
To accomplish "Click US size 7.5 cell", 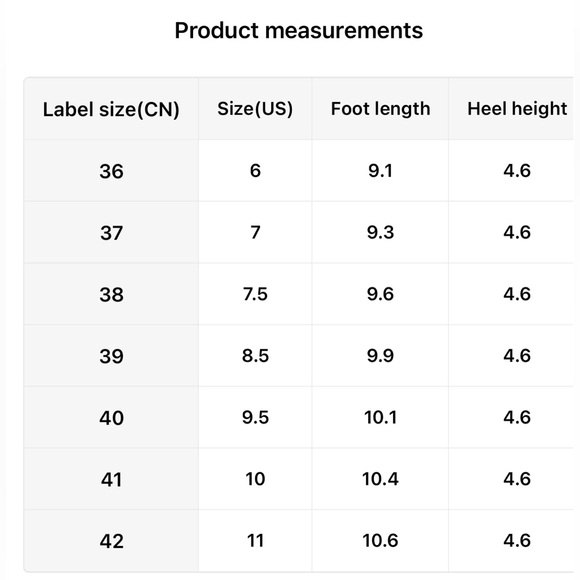I will tap(255, 294).
